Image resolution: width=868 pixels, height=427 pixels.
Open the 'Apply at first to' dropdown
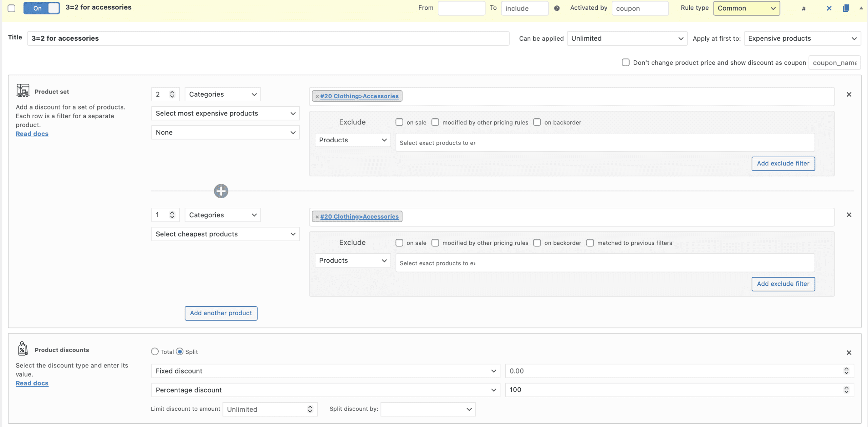802,38
